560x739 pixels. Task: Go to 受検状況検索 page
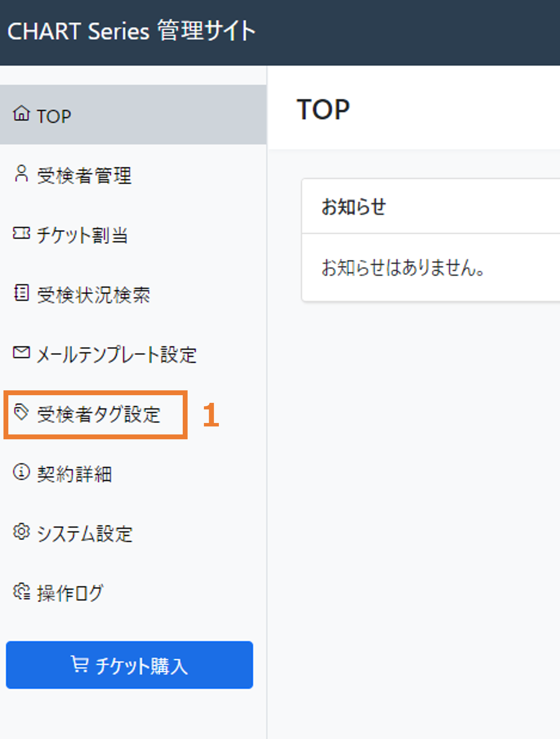coord(133,294)
